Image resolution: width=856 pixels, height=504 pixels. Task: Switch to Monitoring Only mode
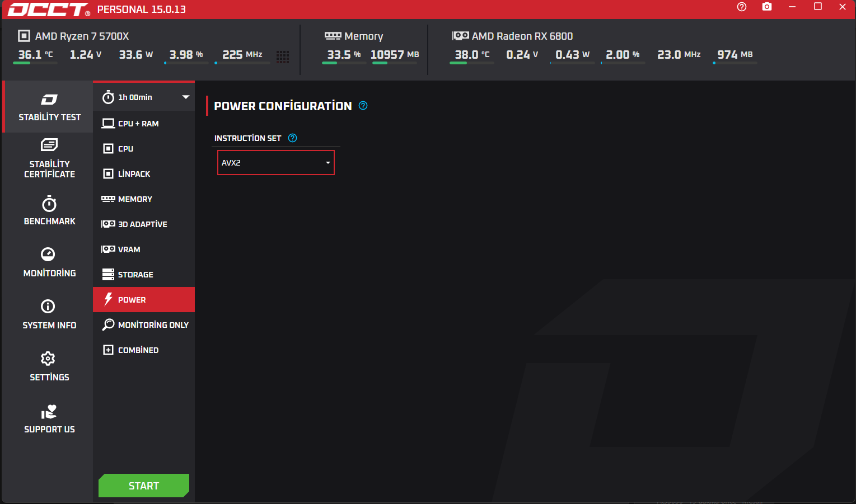pyautogui.click(x=144, y=325)
